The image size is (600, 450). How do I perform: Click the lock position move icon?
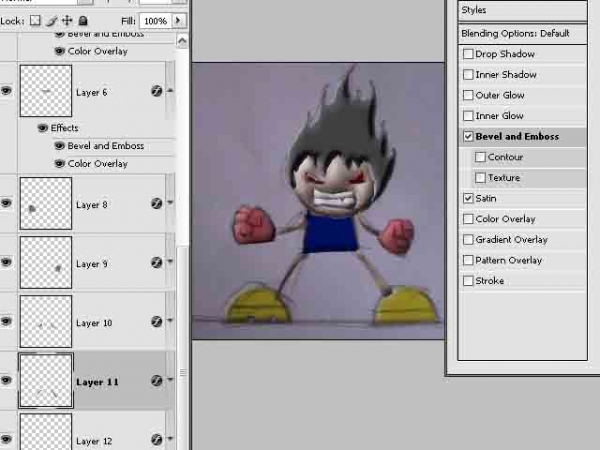point(67,20)
